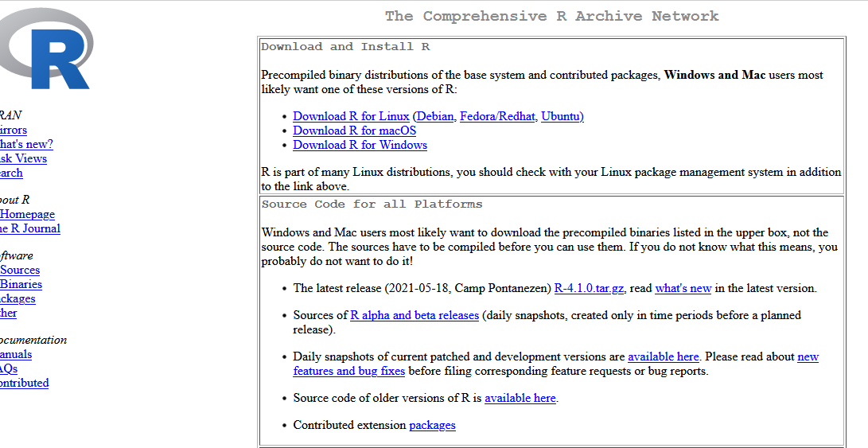Click Download R for Windows
868x448 pixels.
point(360,145)
